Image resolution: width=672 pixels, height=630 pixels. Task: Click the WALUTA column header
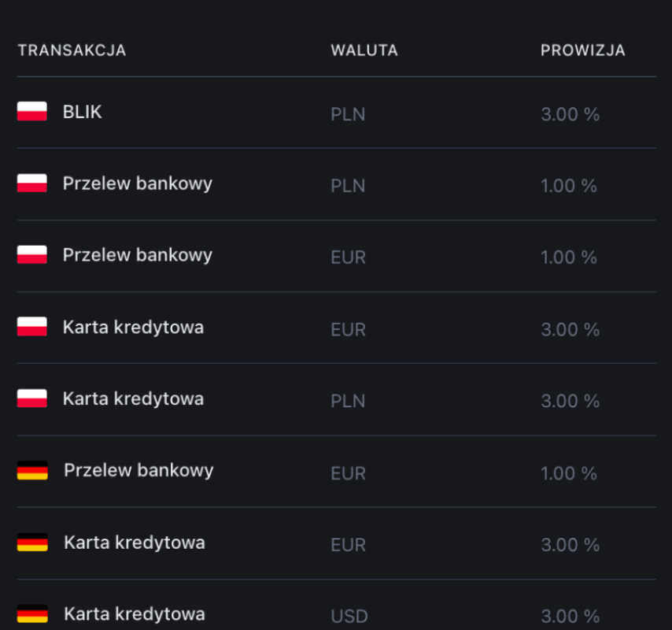364,50
